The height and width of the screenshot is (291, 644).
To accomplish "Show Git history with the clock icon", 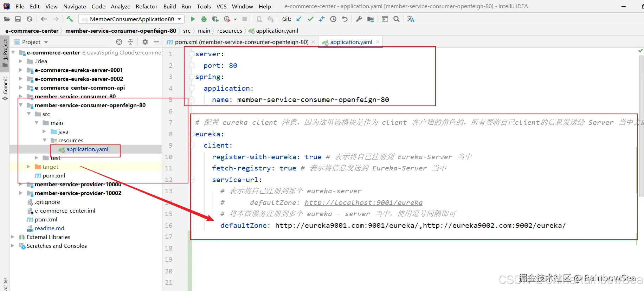I will point(333,19).
